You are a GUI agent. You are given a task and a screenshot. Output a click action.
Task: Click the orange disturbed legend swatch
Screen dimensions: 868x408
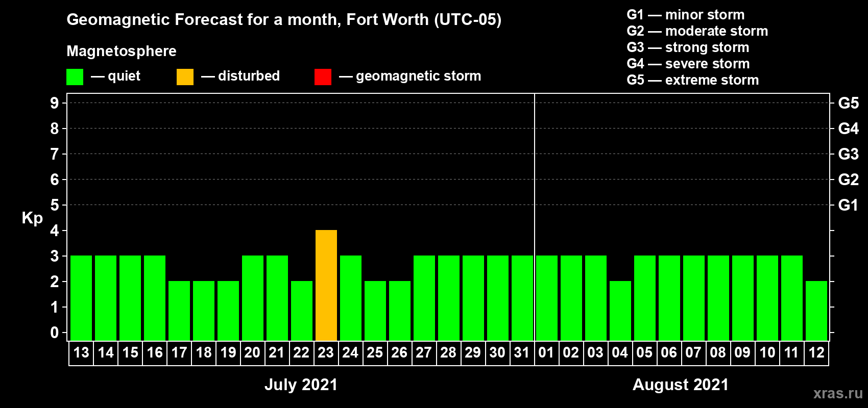coord(185,77)
